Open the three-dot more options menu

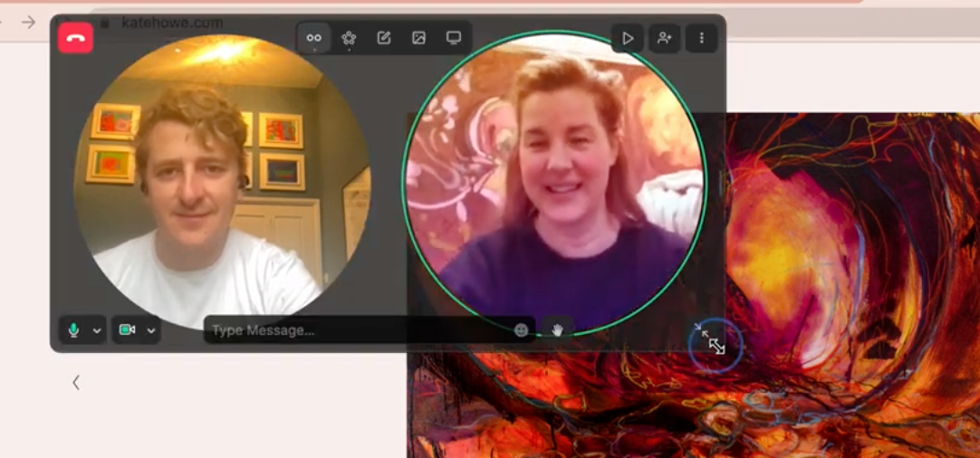pyautogui.click(x=701, y=38)
